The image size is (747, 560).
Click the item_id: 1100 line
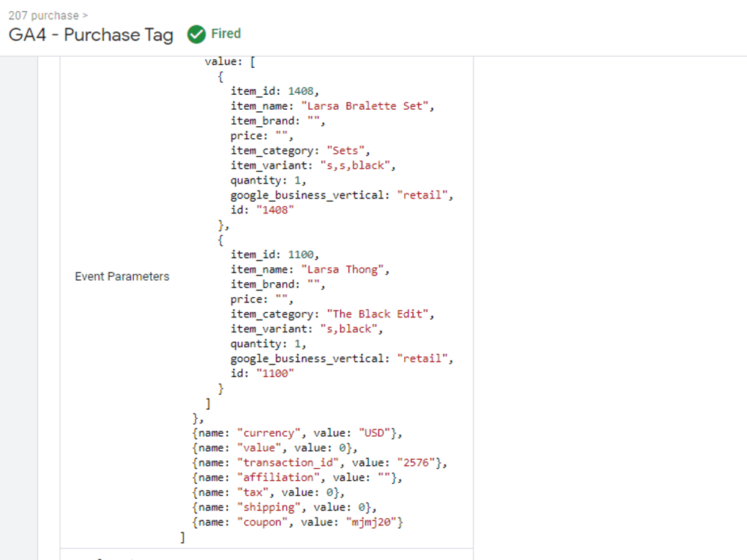[275, 255]
